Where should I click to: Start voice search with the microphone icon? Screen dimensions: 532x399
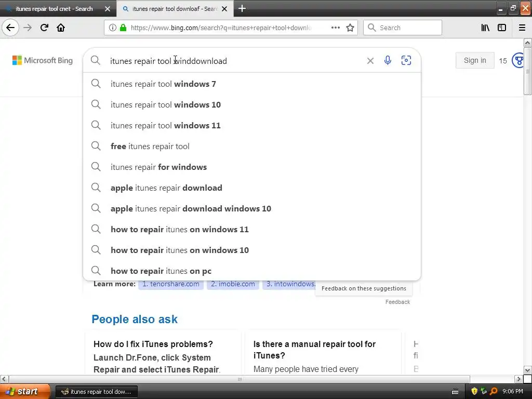[388, 60]
